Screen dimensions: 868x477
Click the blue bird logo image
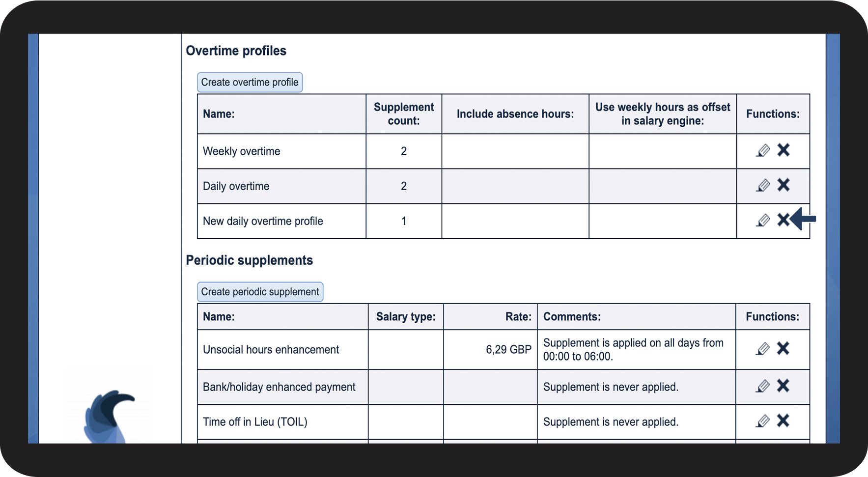[108, 416]
